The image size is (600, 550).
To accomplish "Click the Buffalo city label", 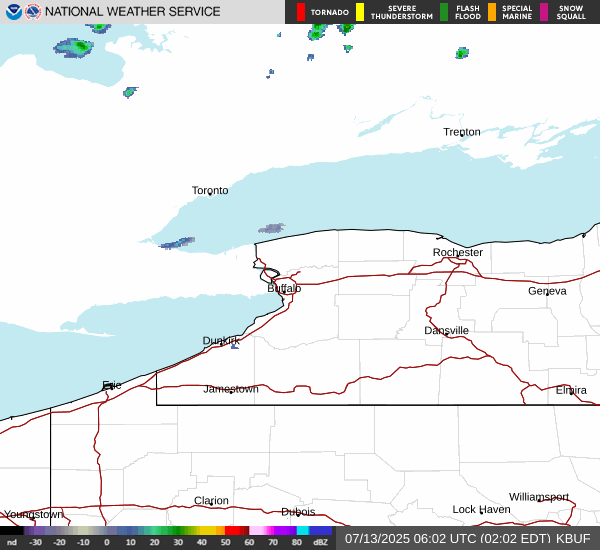I will coord(284,288).
